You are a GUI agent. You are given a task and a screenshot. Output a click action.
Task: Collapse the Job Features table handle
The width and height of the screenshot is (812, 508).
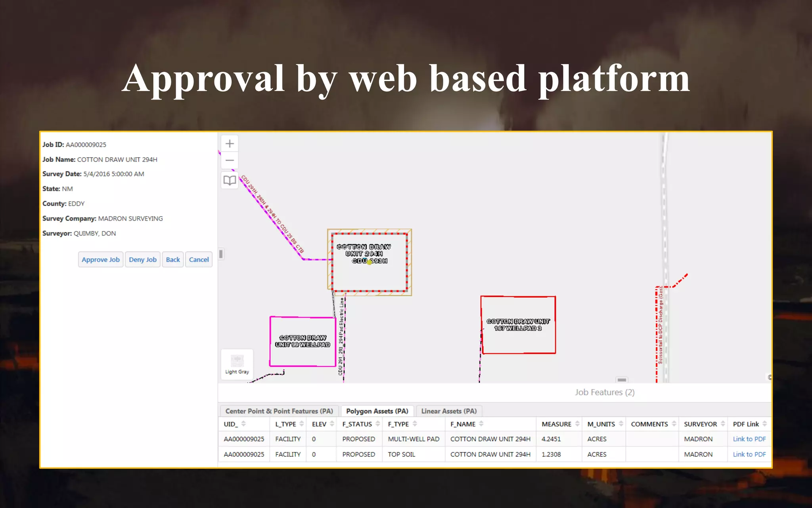tap(622, 380)
